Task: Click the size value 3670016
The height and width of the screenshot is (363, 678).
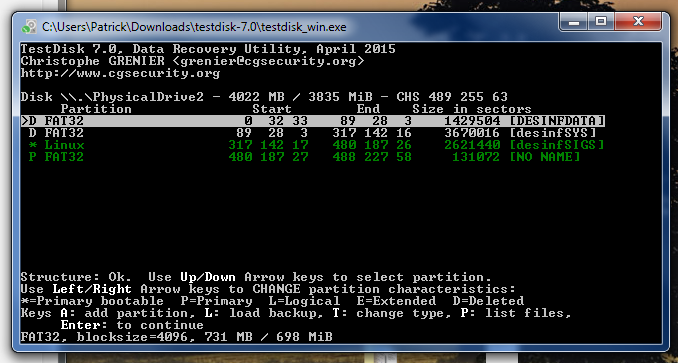Action: 472,133
